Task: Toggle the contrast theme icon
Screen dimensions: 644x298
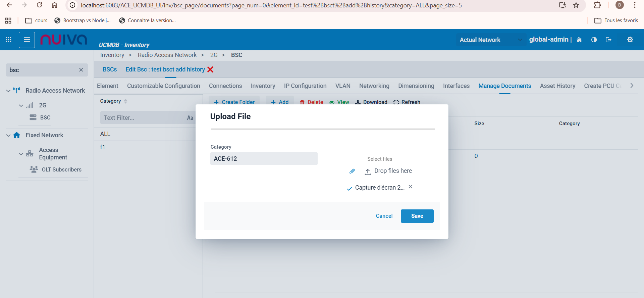Action: click(594, 40)
